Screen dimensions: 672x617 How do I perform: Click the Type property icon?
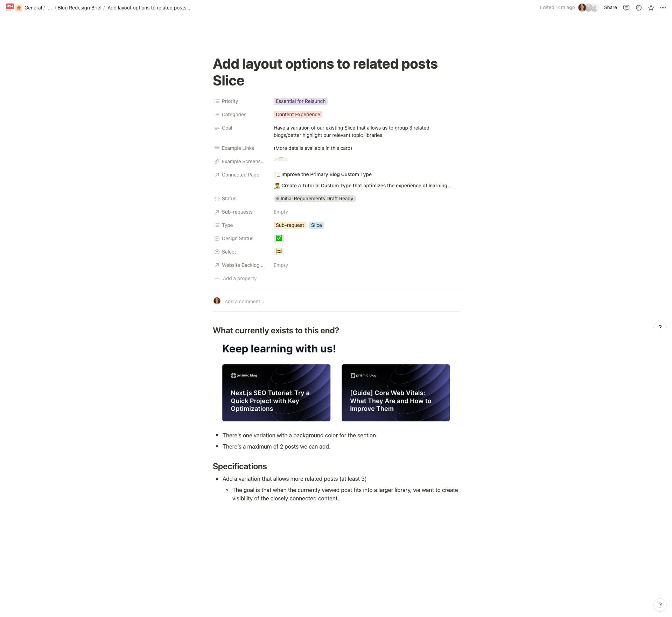tap(217, 225)
